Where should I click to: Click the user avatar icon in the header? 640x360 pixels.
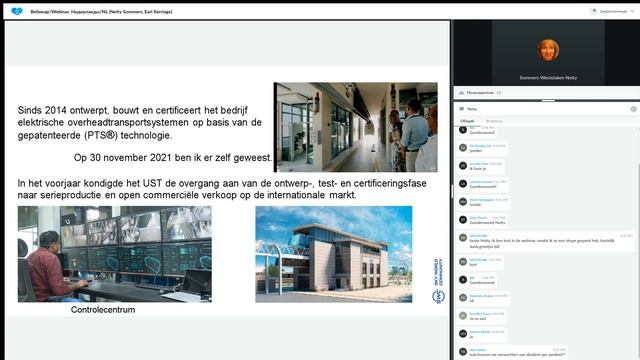tap(593, 11)
